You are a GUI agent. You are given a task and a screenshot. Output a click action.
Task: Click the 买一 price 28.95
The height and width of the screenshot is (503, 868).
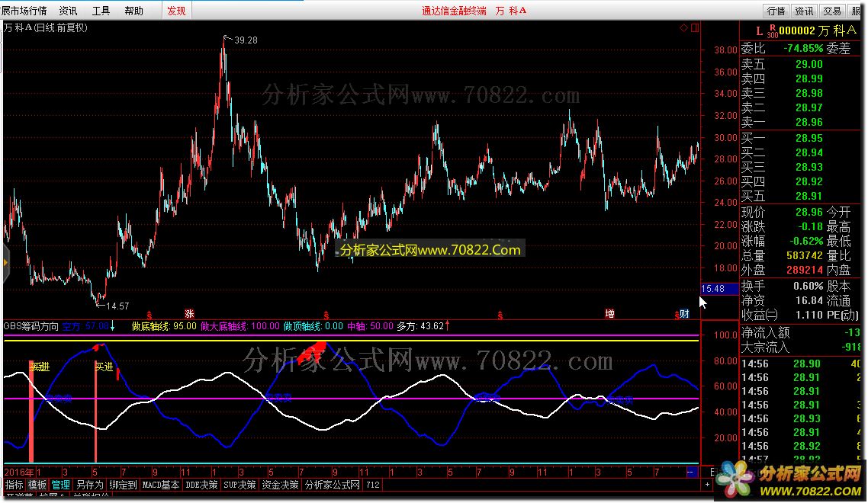pos(809,138)
